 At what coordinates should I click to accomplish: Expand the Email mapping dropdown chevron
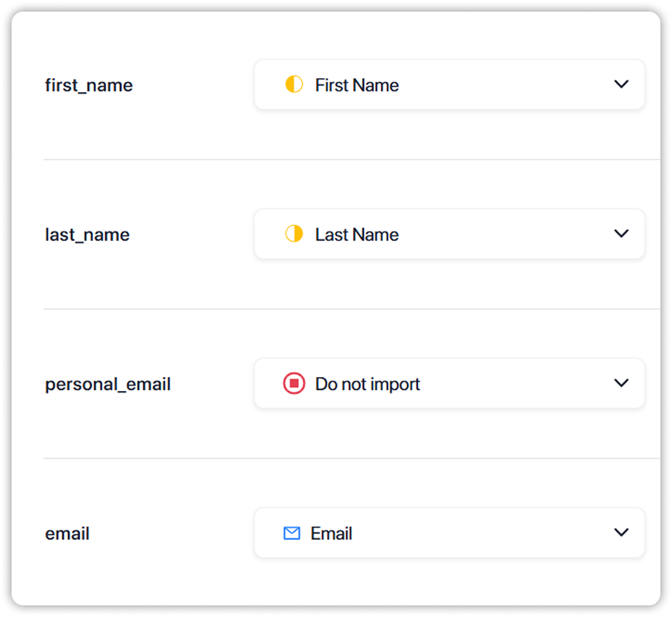[x=621, y=532]
